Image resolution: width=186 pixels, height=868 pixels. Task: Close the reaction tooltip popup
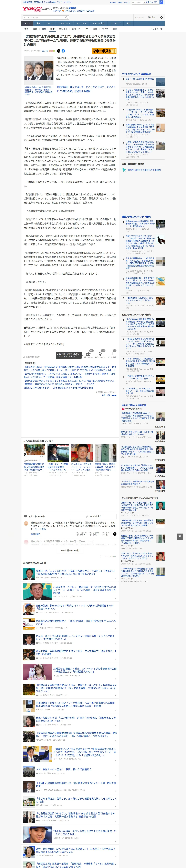80,353
